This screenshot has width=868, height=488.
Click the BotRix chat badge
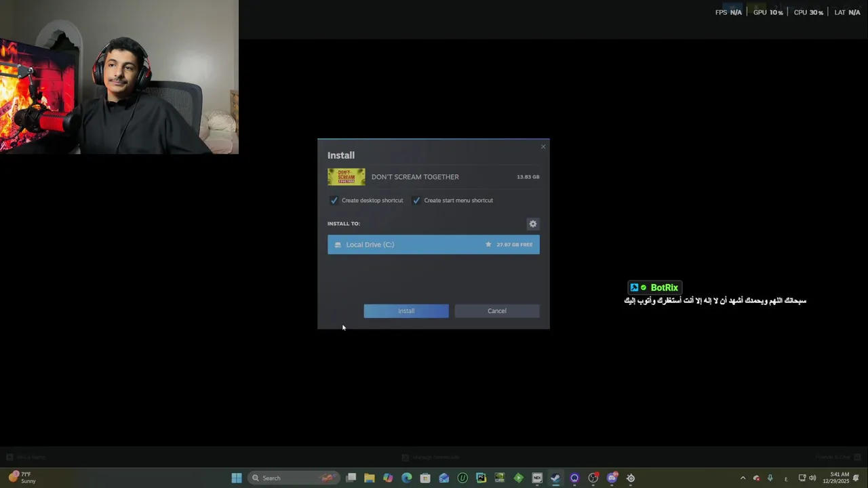coord(654,287)
